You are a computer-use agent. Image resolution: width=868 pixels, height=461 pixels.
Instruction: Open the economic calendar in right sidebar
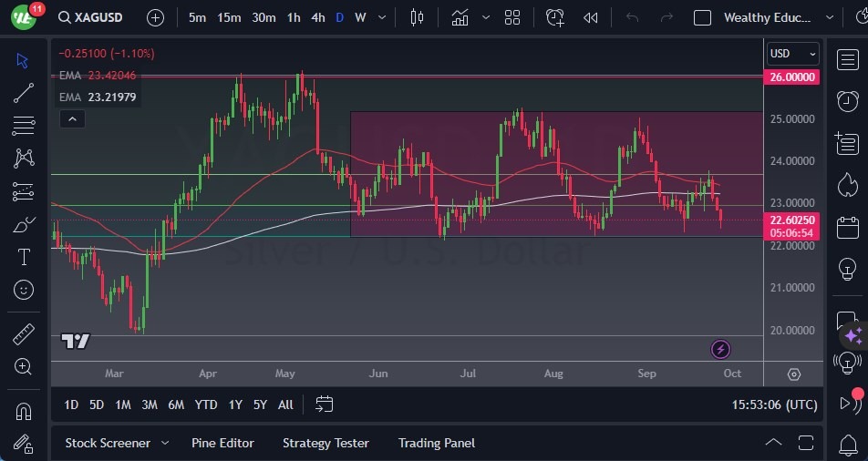[x=847, y=227]
